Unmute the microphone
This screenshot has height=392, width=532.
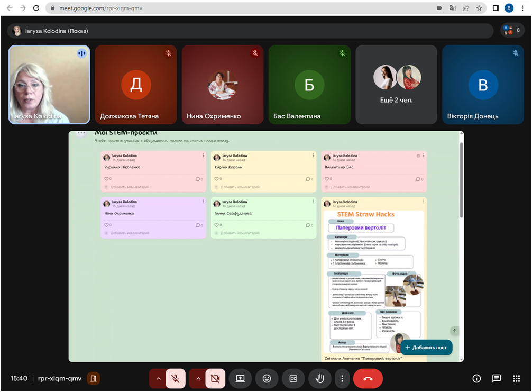point(176,379)
